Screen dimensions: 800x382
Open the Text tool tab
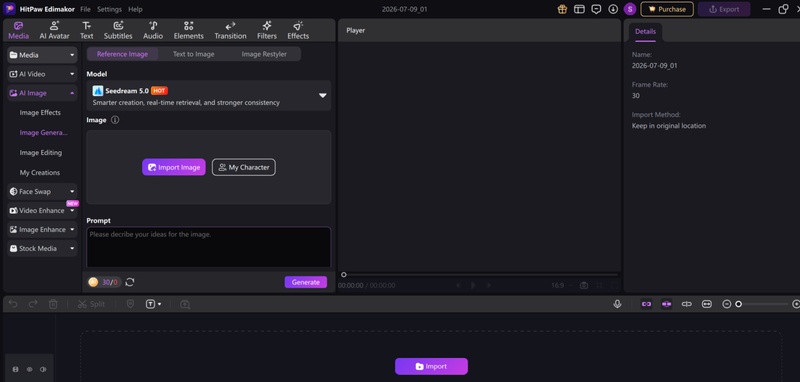[x=86, y=30]
